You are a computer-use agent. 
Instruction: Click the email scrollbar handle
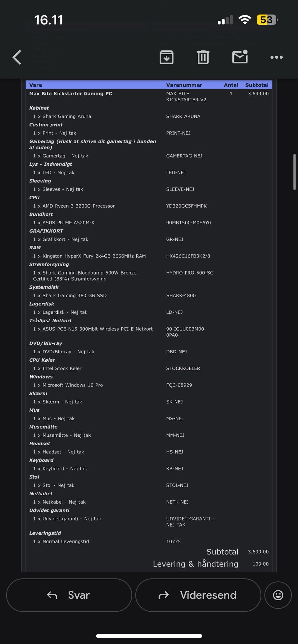294,172
